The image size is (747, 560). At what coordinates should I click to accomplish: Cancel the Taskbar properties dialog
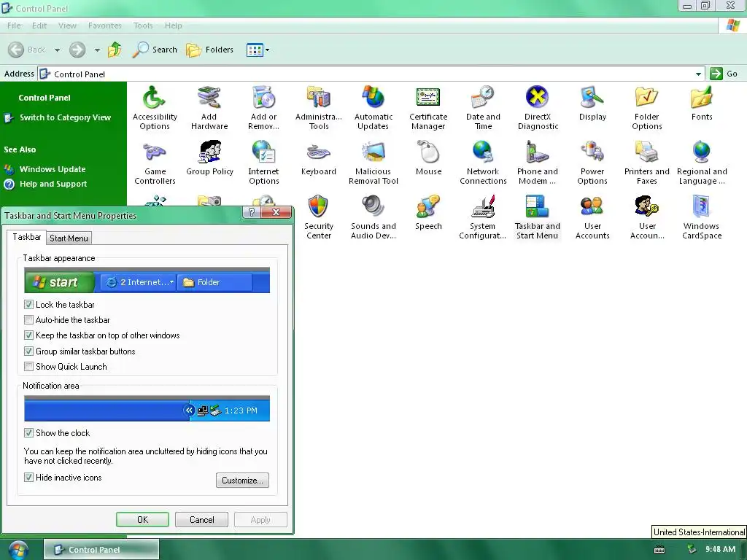coord(201,519)
